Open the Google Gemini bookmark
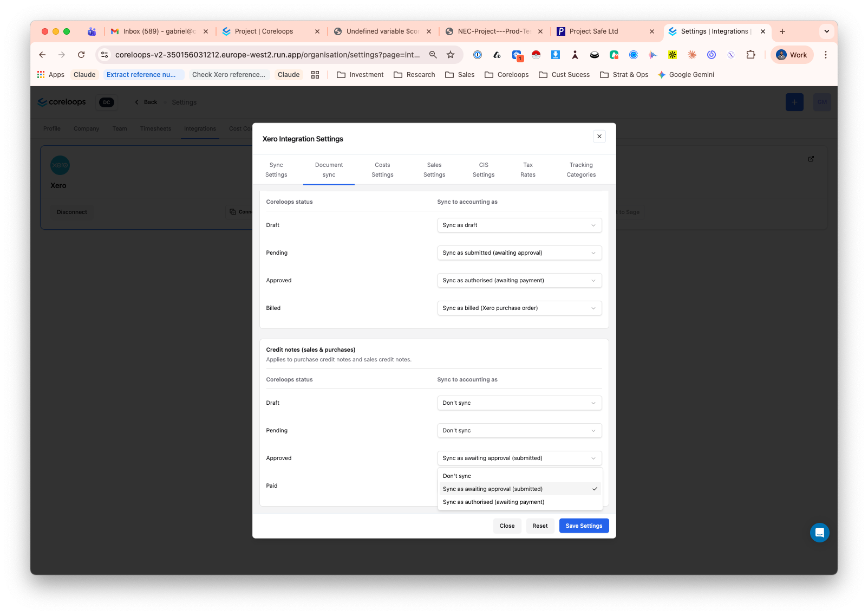The width and height of the screenshot is (868, 615). 686,75
